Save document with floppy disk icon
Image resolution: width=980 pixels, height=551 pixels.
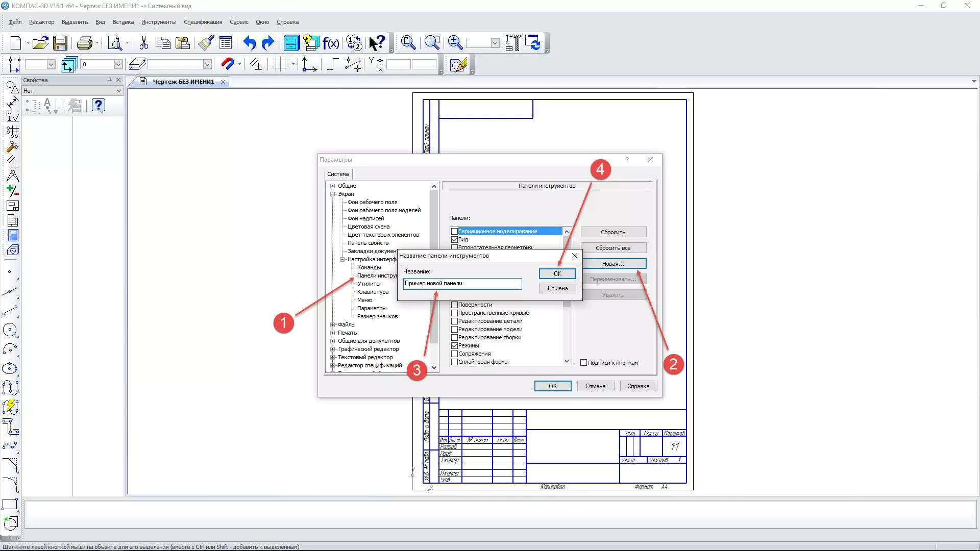coord(60,43)
